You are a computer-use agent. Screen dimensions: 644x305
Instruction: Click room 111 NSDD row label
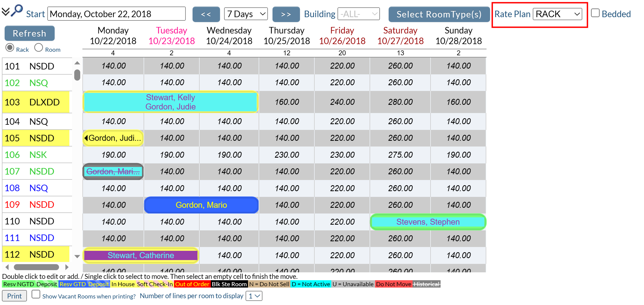coord(37,238)
